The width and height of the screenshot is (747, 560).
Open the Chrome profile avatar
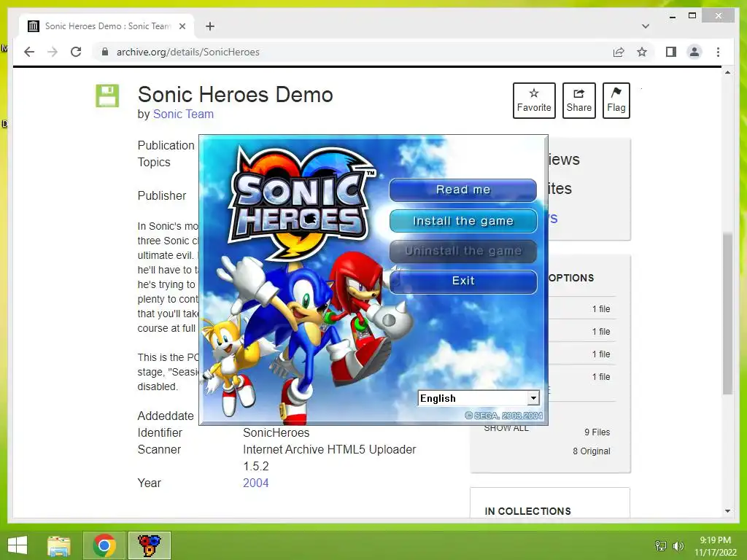[x=694, y=52]
